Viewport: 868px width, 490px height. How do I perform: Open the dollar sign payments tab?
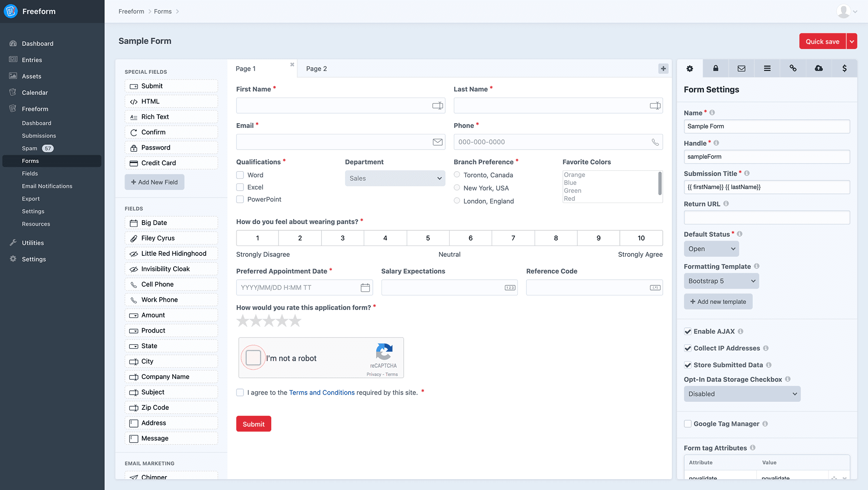click(x=844, y=69)
